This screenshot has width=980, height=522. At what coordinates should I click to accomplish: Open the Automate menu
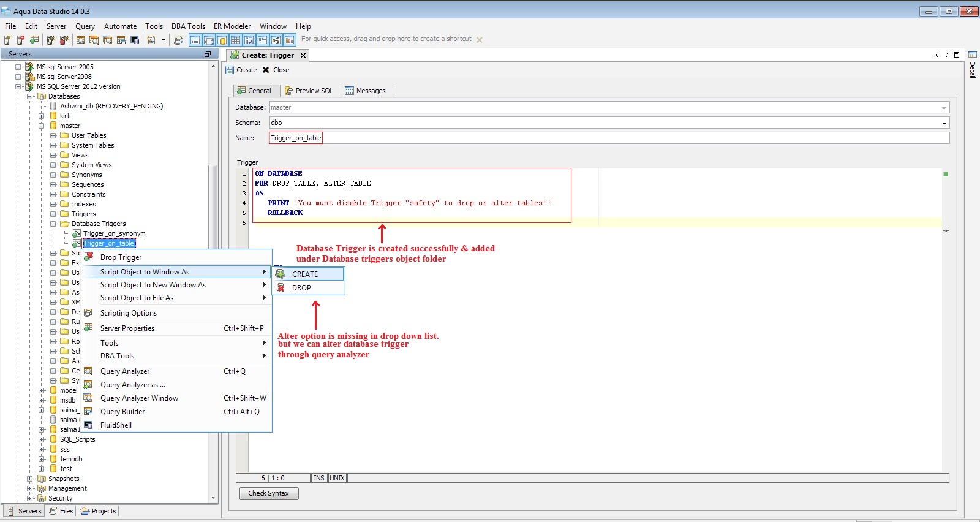(120, 26)
